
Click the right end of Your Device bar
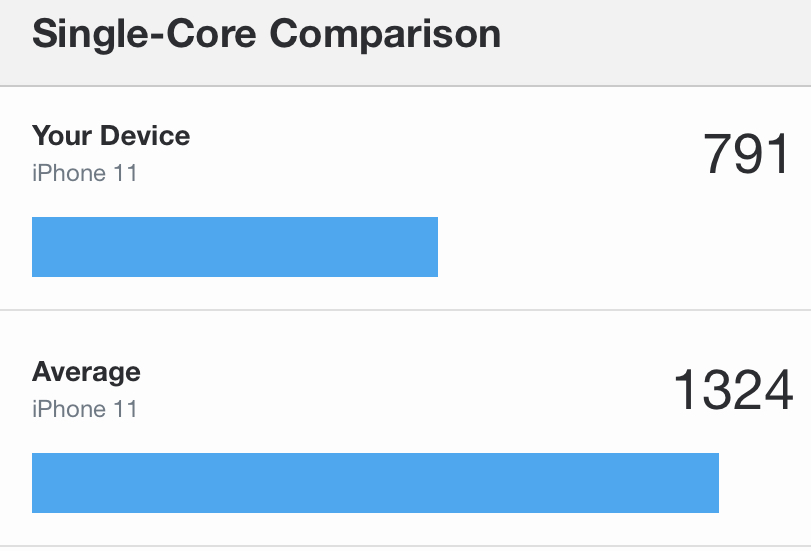click(x=433, y=247)
